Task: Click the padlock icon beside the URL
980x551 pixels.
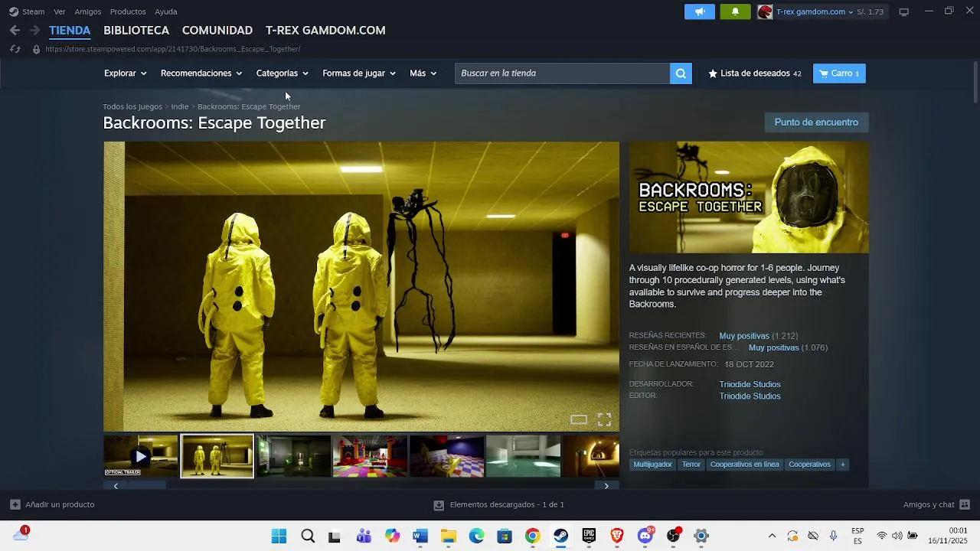Action: tap(35, 49)
